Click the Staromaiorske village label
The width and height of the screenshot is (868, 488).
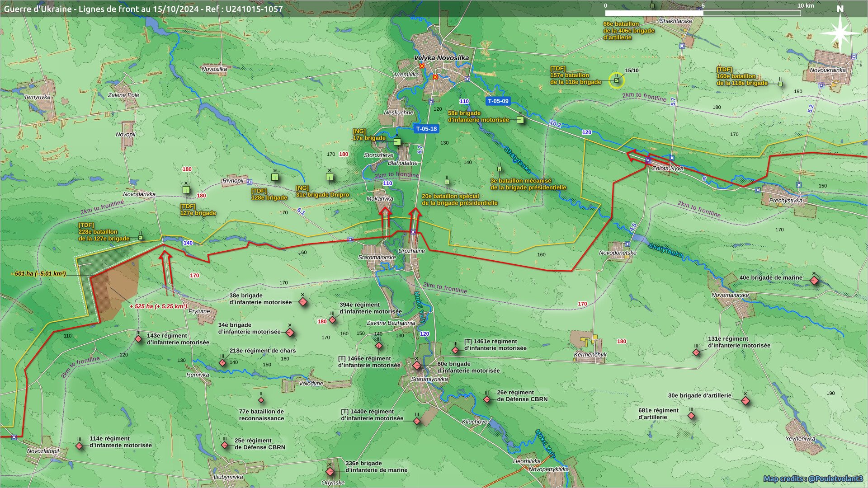point(377,258)
